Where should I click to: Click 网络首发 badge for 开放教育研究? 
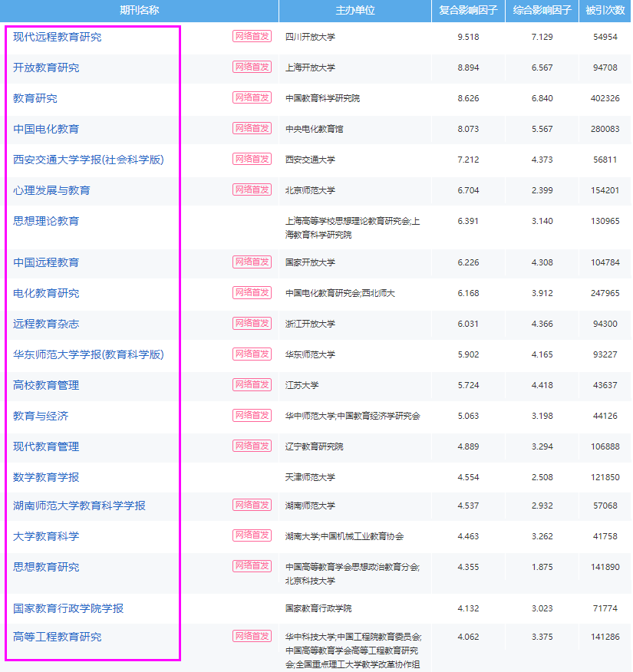[252, 67]
